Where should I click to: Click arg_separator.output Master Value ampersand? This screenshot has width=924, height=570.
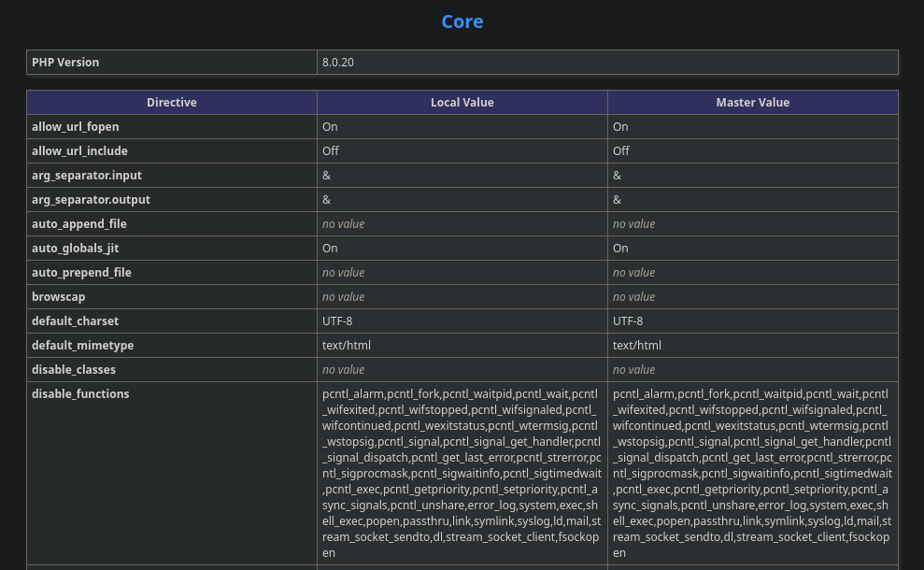click(617, 200)
